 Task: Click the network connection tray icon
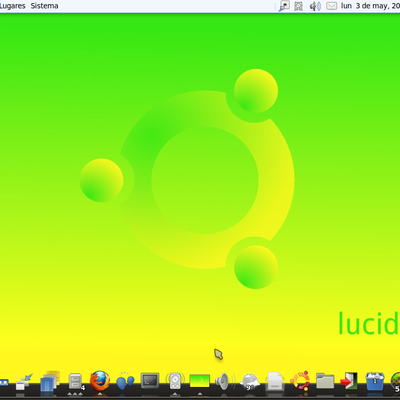coord(284,6)
